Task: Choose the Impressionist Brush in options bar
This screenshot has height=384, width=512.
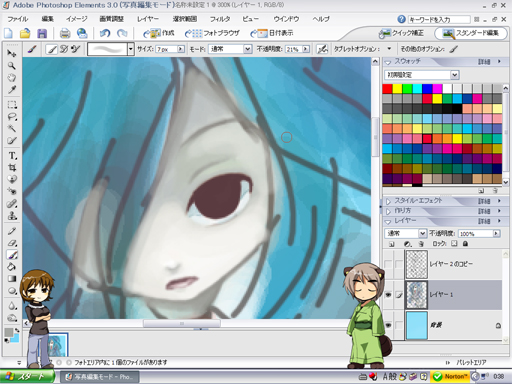Action: click(x=64, y=49)
